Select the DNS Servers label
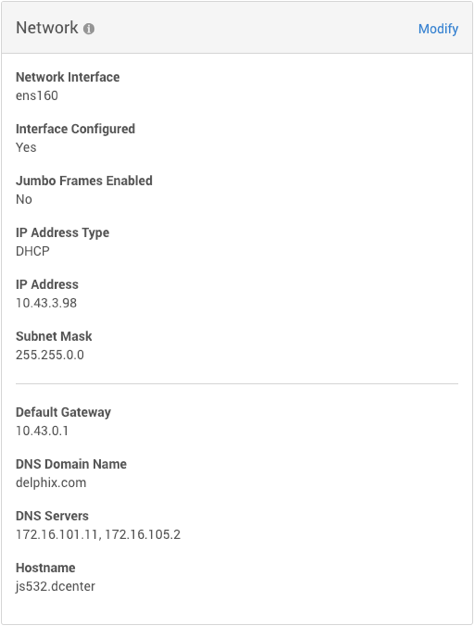 52,516
